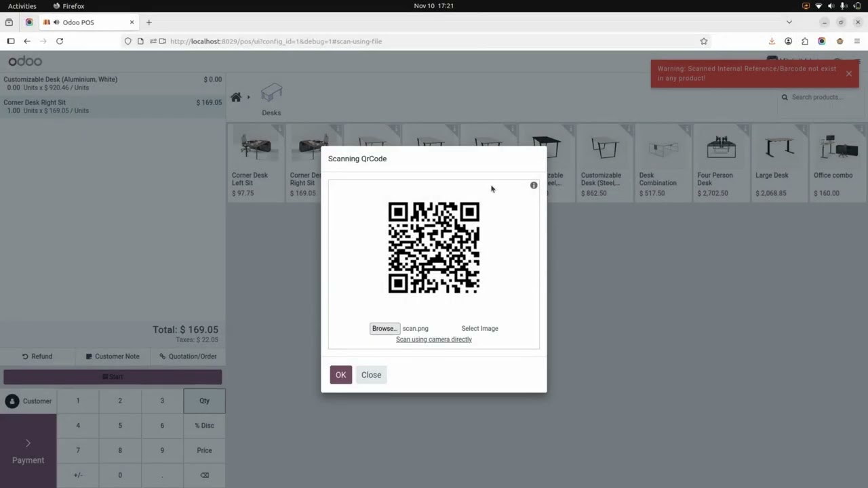Bookmark this page with star icon
This screenshot has width=868, height=488.
click(704, 41)
